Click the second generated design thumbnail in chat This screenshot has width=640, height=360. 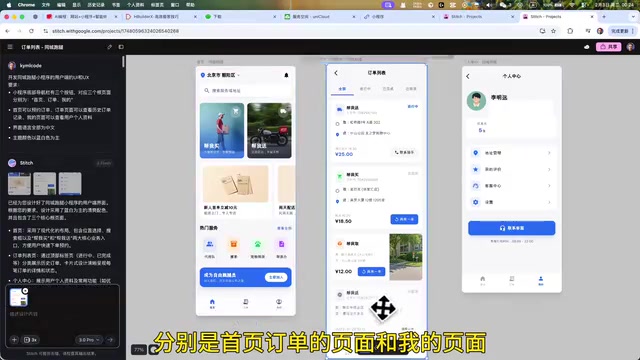[x=44, y=184]
